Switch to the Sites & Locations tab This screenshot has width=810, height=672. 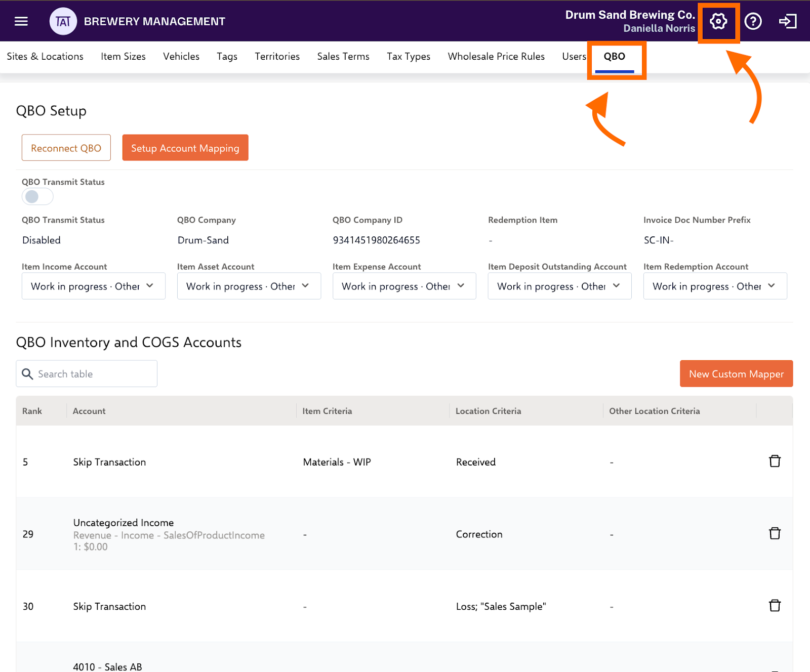45,56
